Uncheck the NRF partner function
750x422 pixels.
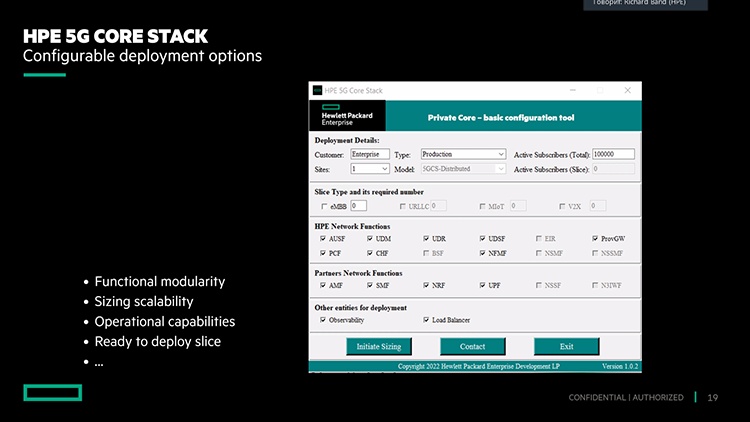[x=426, y=285]
